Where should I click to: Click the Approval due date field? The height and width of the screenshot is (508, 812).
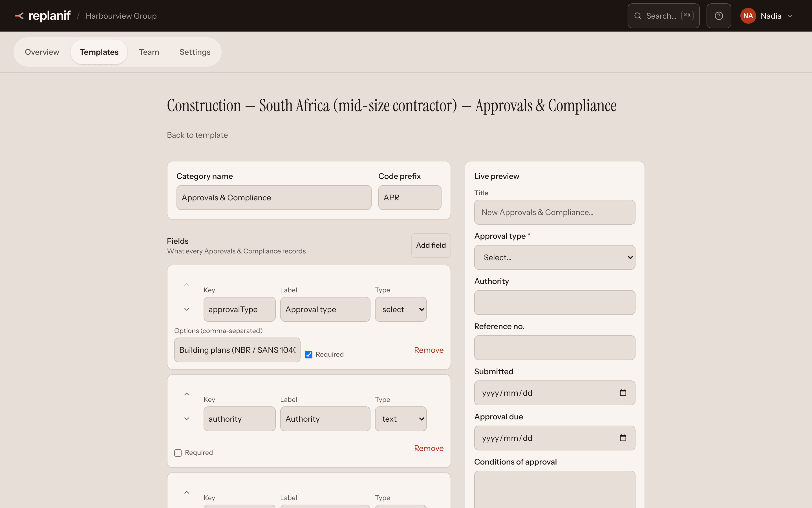[x=554, y=438]
